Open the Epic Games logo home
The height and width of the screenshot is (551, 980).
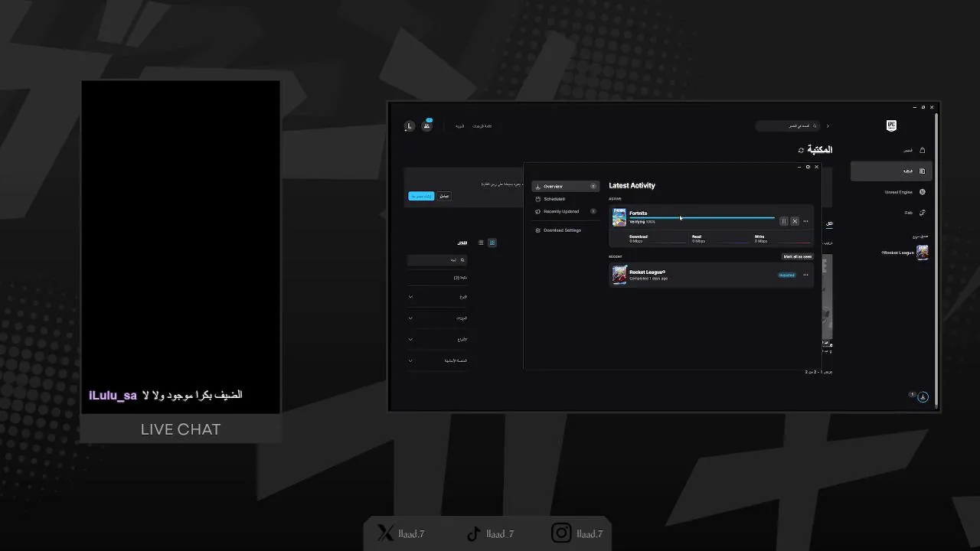(891, 126)
